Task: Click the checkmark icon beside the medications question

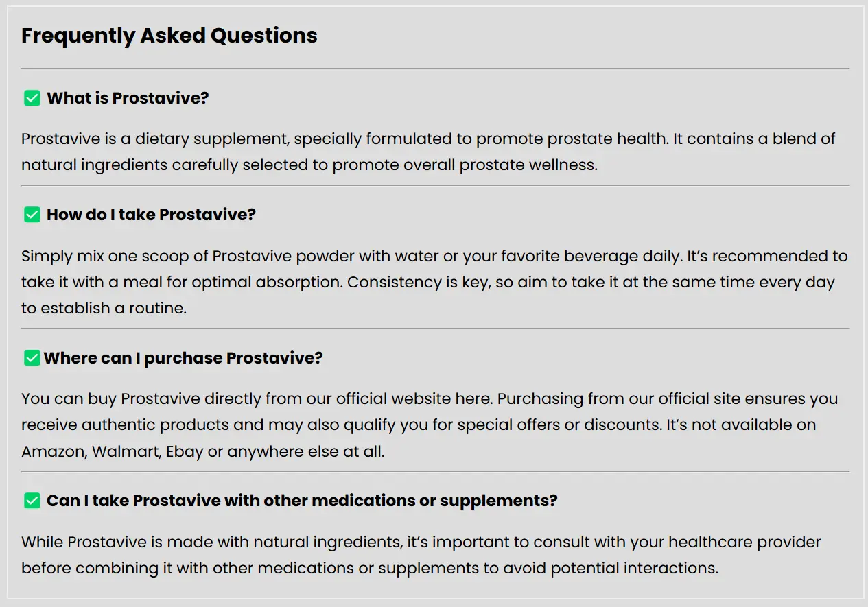Action: click(x=32, y=501)
